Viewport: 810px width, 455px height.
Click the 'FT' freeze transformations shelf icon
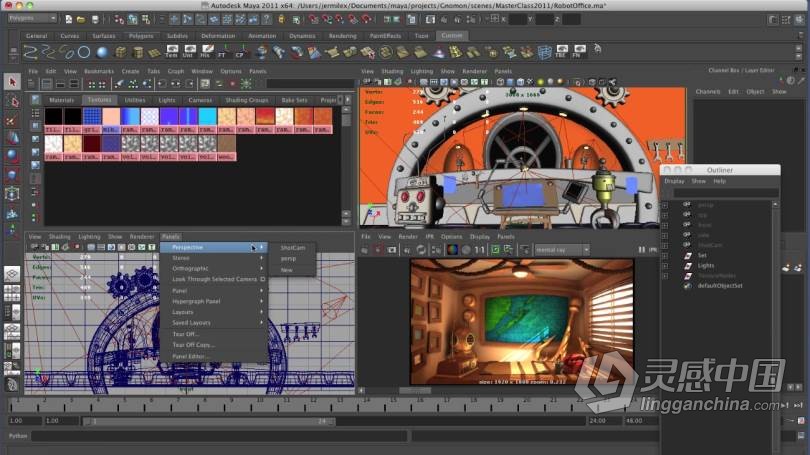coord(223,52)
